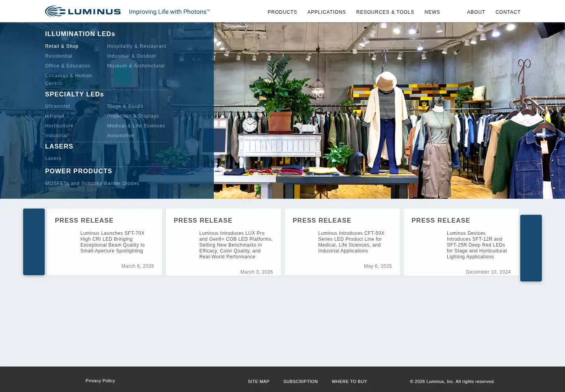Open Circadian & Human Centric link
The height and width of the screenshot is (392, 565).
[x=68, y=80]
